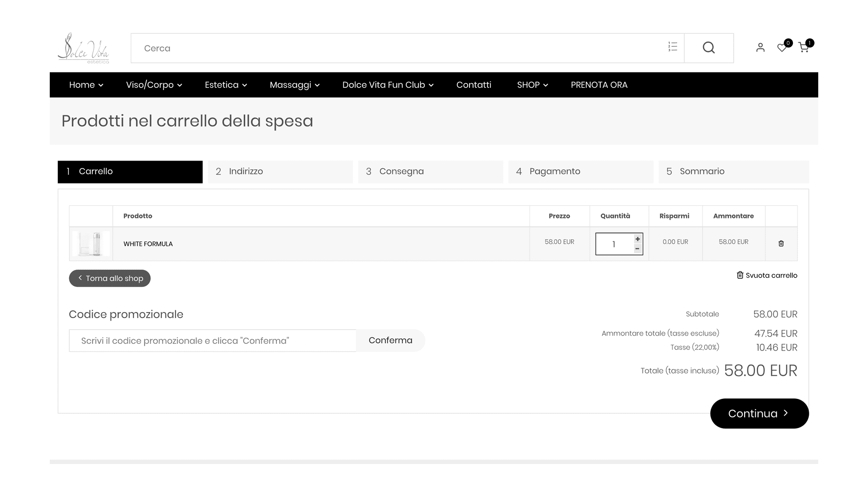
Task: Select the Pagamento step tab
Action: (x=581, y=172)
